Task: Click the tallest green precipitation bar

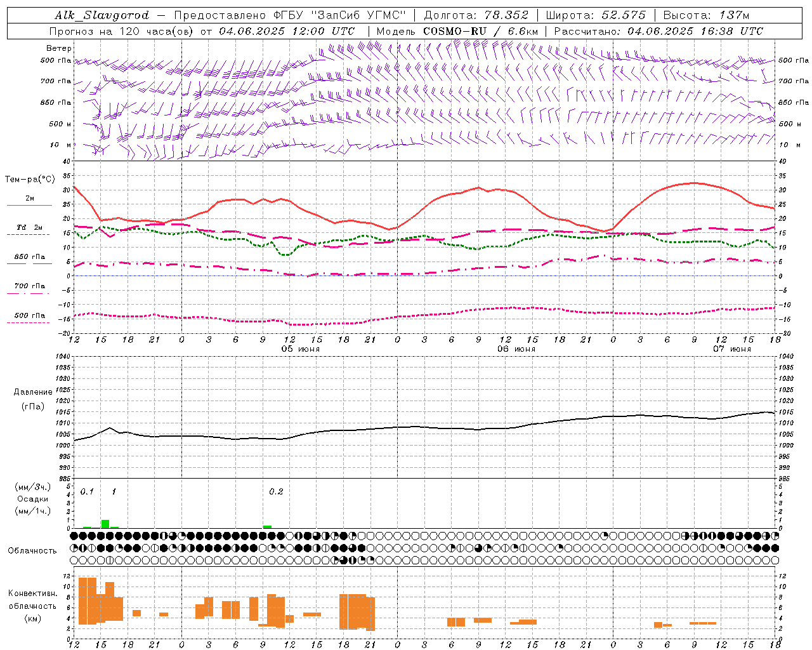Action: (x=105, y=524)
